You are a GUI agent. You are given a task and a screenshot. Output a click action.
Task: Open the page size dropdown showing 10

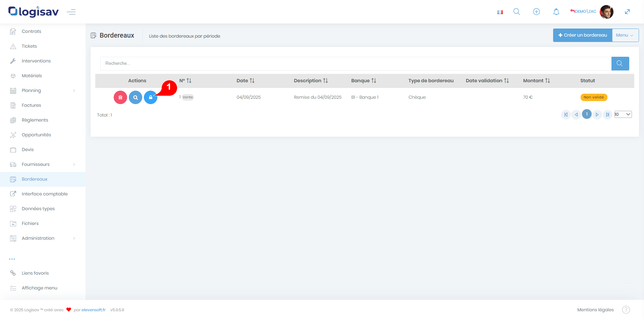[623, 115]
